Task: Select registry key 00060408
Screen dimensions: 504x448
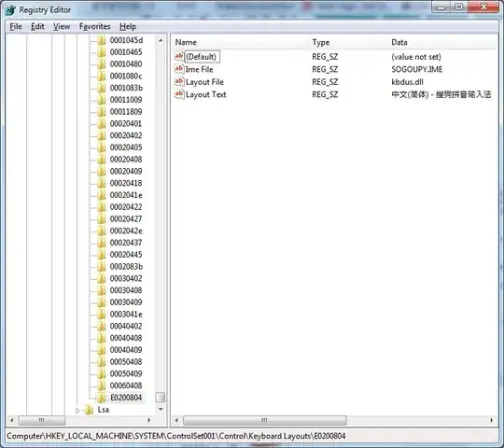Action: click(126, 385)
